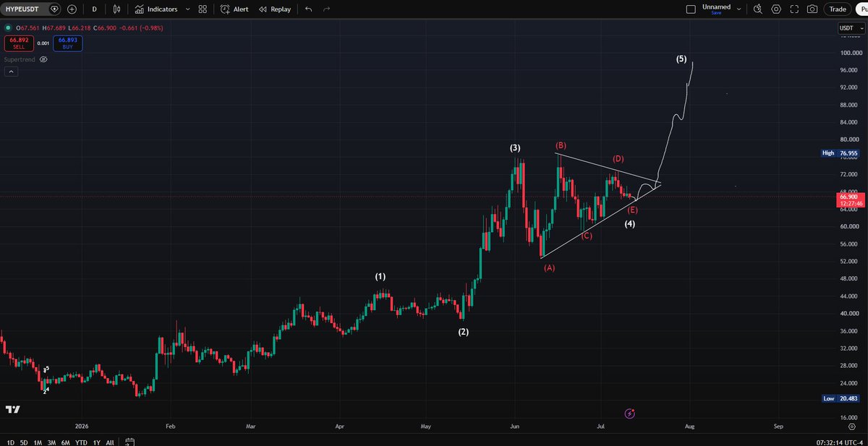Select the 1M time range
Viewport: 868px width, 446px height.
pos(38,442)
